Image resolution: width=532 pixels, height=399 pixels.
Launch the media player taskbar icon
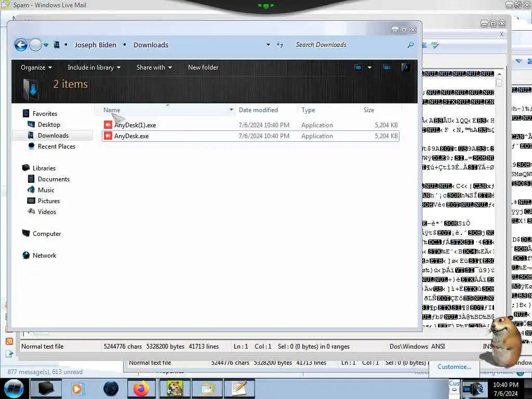click(x=77, y=389)
